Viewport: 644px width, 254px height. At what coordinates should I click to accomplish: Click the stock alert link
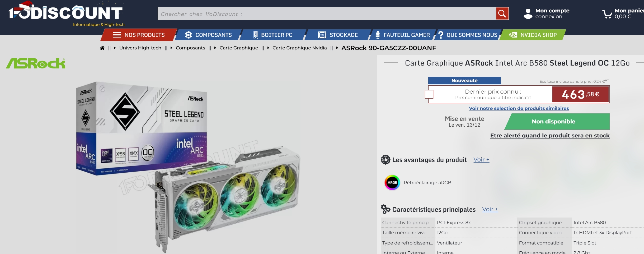coord(550,136)
